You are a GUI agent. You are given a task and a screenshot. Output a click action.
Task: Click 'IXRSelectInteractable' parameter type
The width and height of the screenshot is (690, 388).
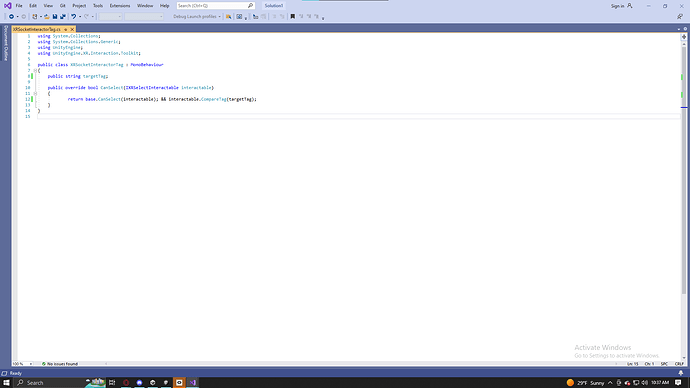coord(152,88)
